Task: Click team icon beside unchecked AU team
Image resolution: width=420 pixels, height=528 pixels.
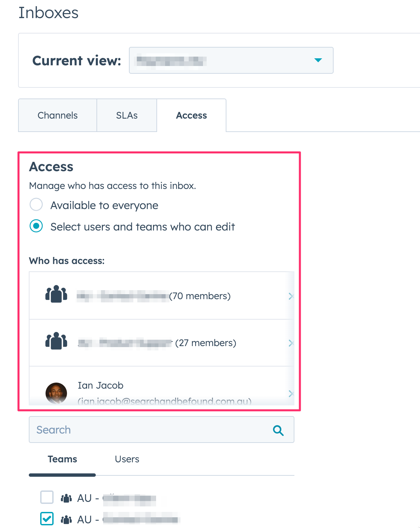Action: (66, 498)
